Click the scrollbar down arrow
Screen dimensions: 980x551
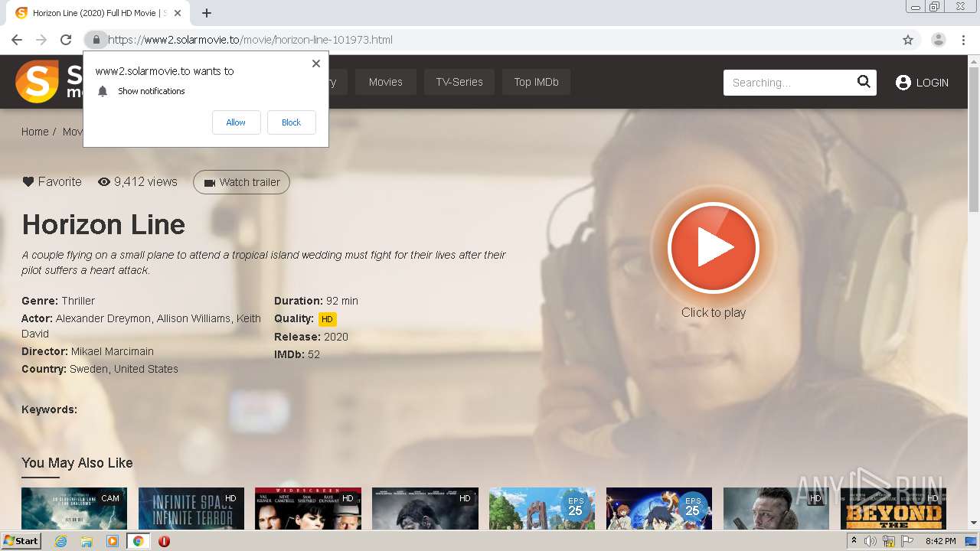click(974, 523)
